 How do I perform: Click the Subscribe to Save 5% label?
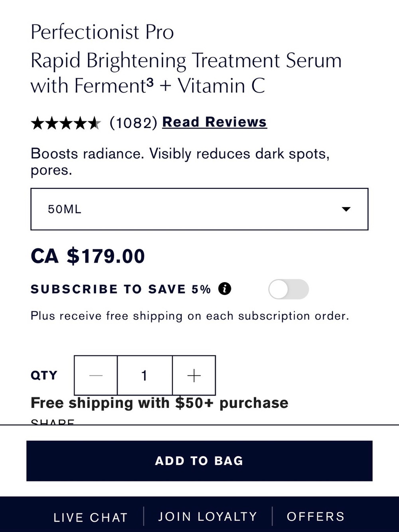(120, 289)
